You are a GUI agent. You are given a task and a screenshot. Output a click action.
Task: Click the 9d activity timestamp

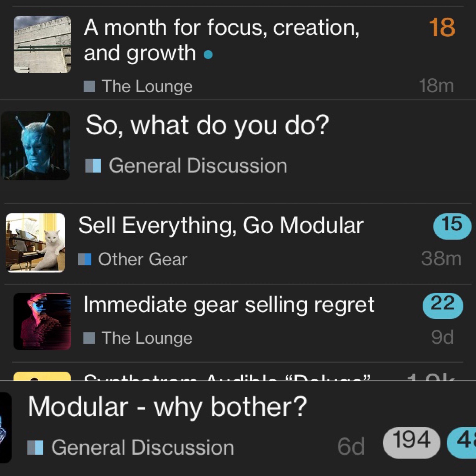(x=443, y=337)
